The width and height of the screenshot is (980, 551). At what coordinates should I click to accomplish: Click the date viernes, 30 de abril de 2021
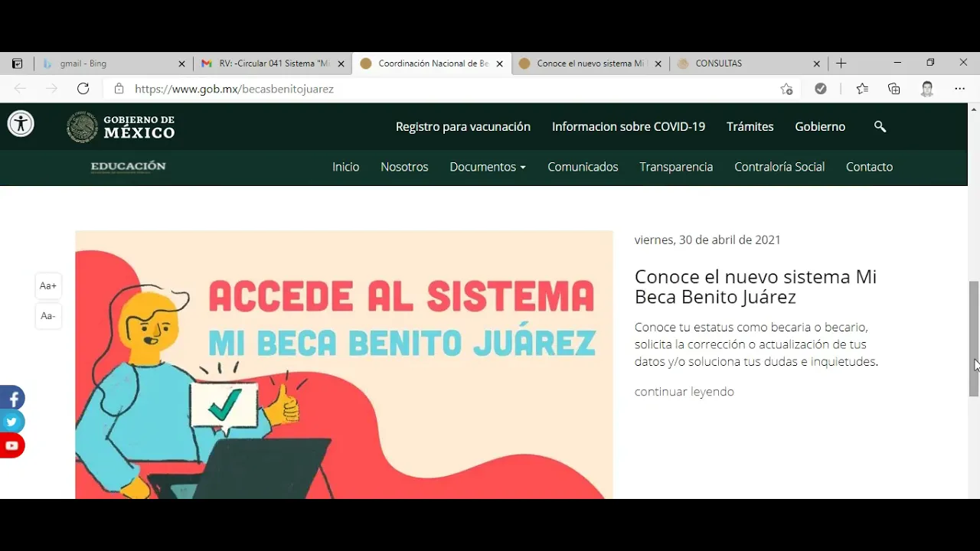click(707, 240)
